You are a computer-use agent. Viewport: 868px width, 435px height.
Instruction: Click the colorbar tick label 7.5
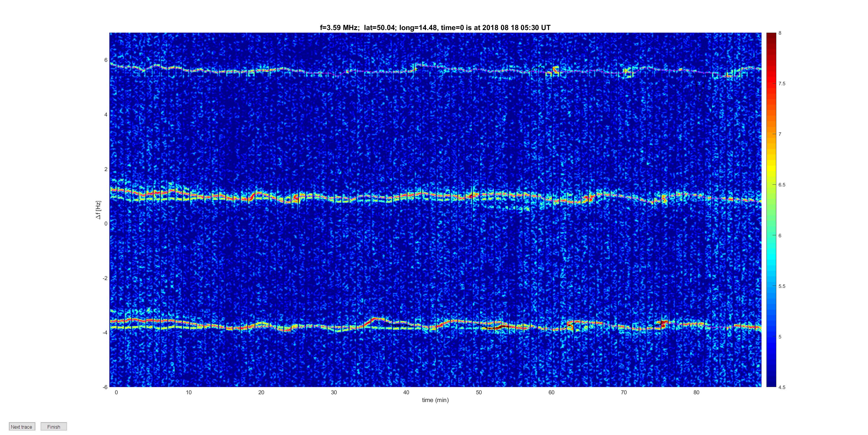click(x=782, y=84)
